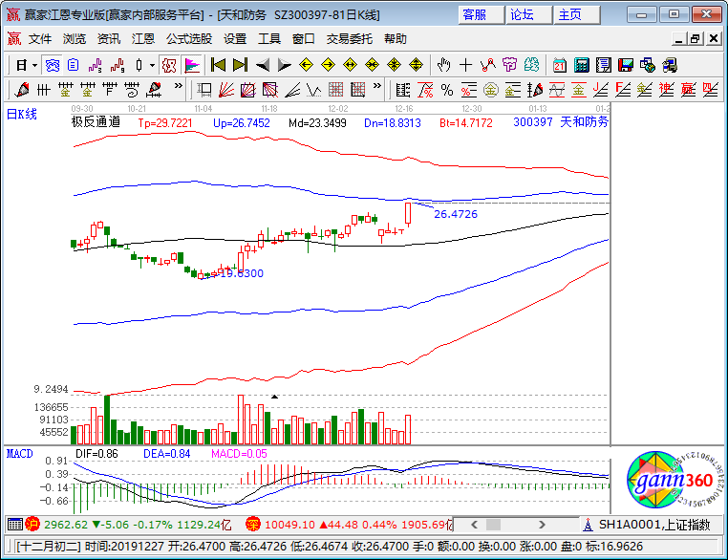Click the purple step-line 3 icon
Image resolution: width=728 pixels, height=560 pixels.
point(96,66)
